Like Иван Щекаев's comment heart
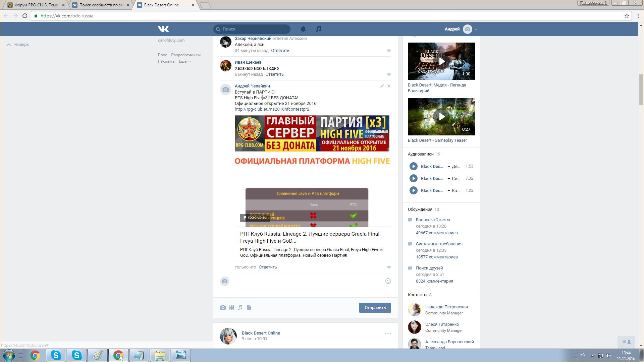The height and width of the screenshot is (362, 644). [389, 74]
